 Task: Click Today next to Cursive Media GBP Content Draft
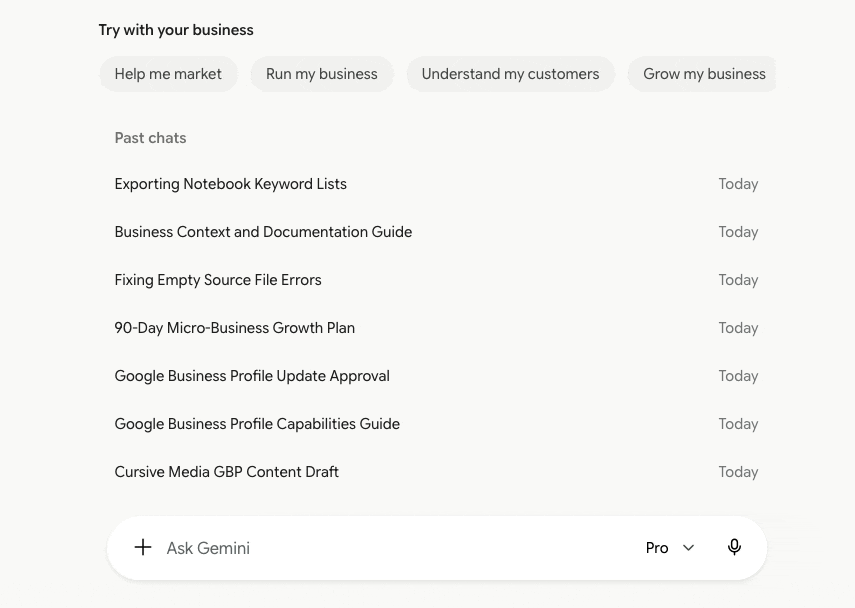pos(738,472)
